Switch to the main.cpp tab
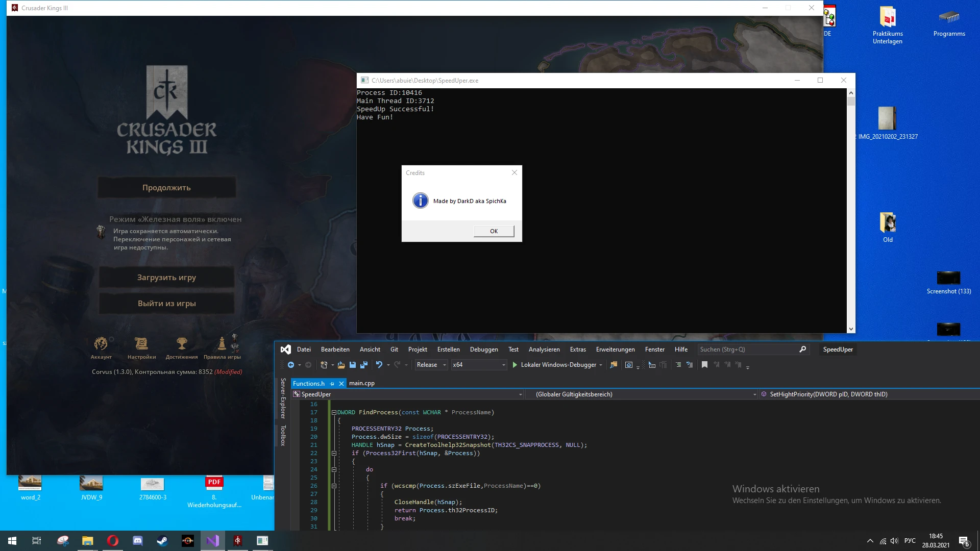Screen dimensions: 980x551 (x=361, y=383)
